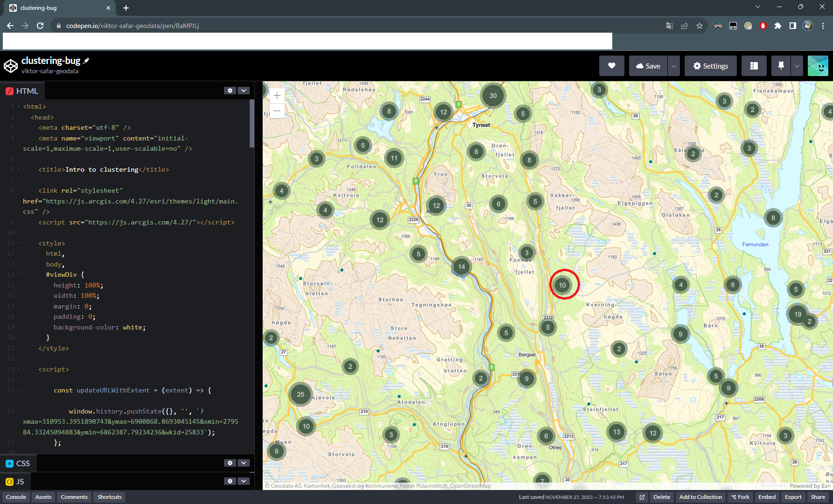Open the Shortcuts tab

109,497
